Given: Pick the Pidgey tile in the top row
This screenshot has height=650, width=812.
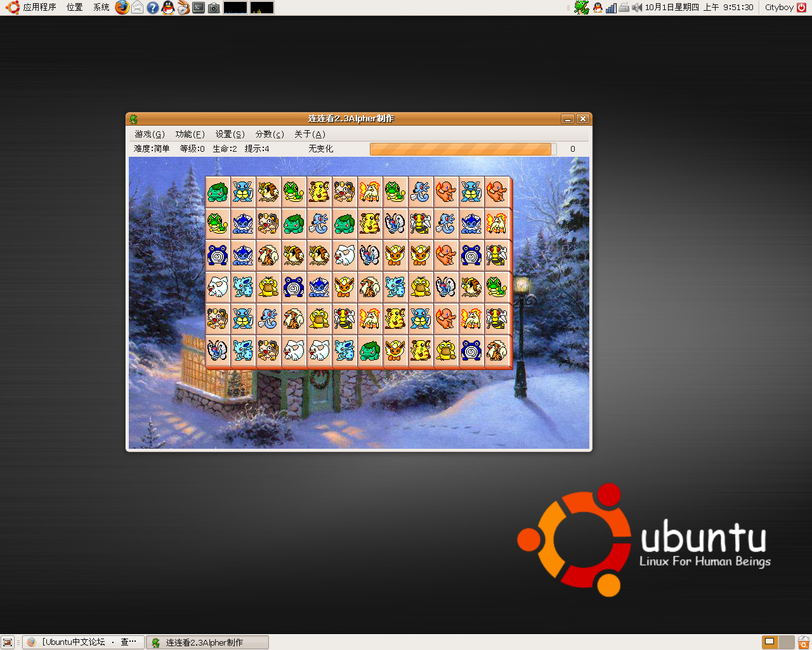Looking at the screenshot, I should (268, 191).
